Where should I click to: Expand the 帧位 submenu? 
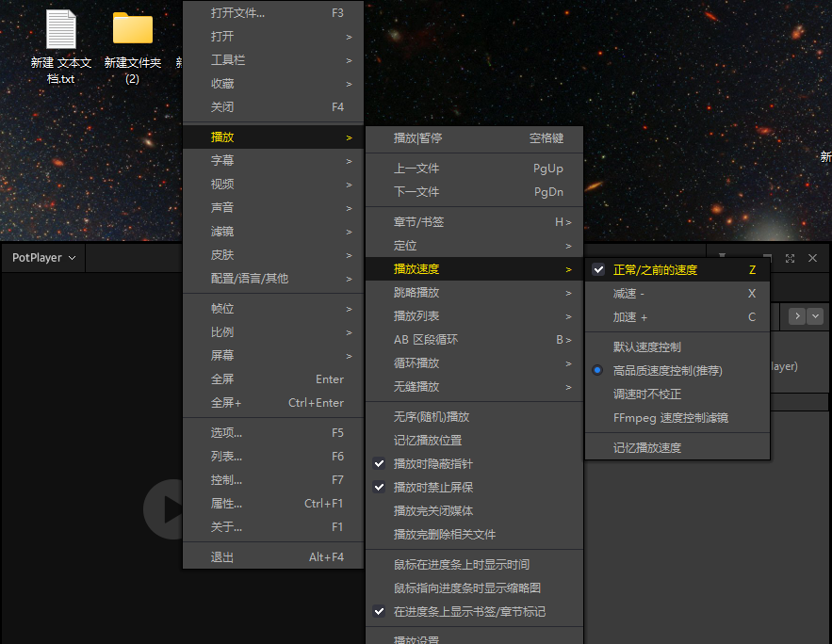coord(273,309)
